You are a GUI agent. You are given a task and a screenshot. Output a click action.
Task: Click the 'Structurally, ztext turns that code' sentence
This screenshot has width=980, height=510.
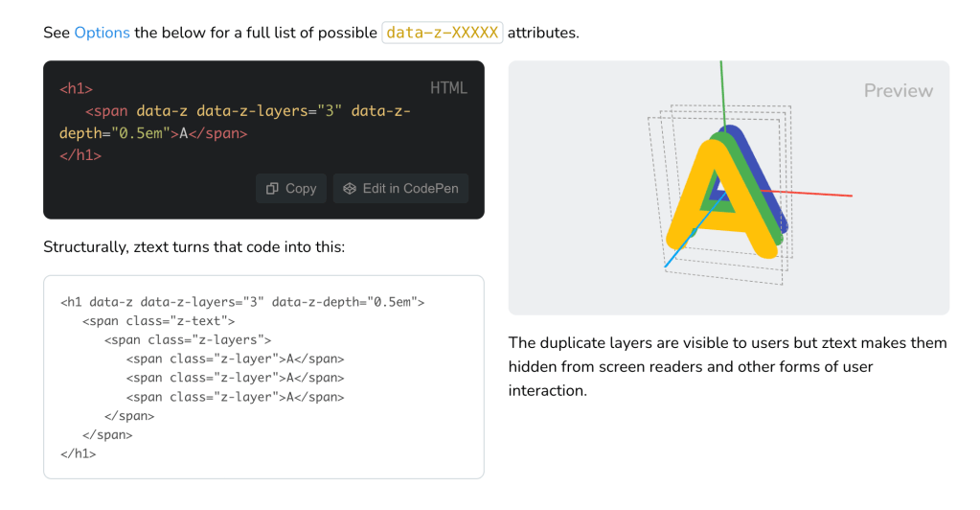pos(194,247)
